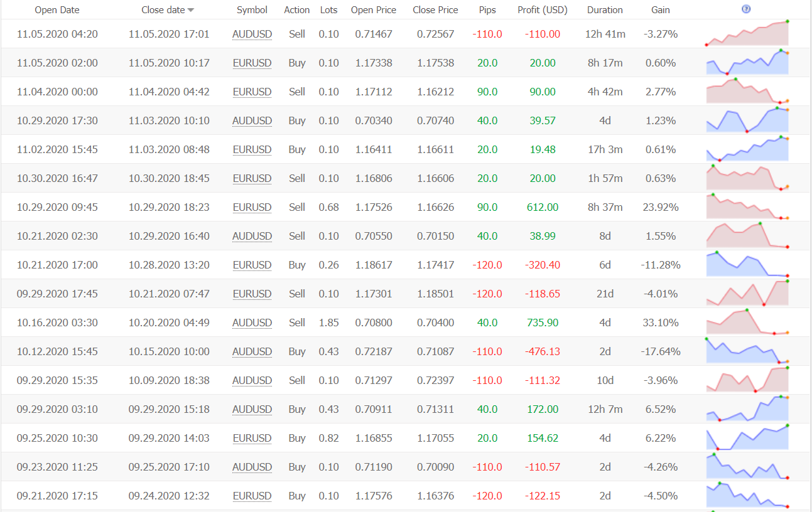Viewport: 812px width, 512px height.
Task: Select the 21d duration cell
Action: click(605, 294)
